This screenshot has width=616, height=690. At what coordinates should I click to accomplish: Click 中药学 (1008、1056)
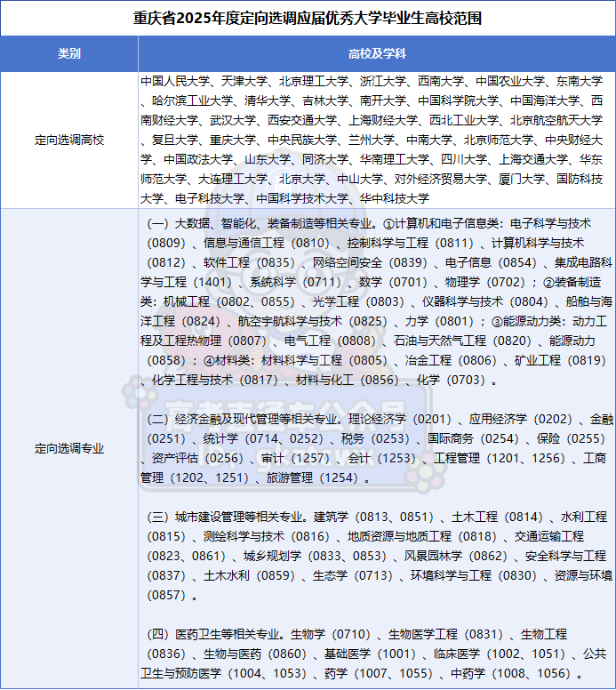point(511,673)
